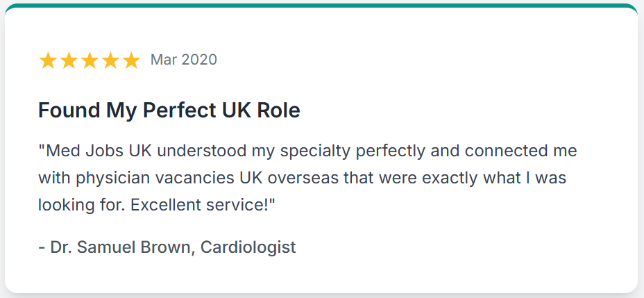Screen dimensions: 644x298
Task: Select the fourth gold rating star
Action: [x=110, y=60]
